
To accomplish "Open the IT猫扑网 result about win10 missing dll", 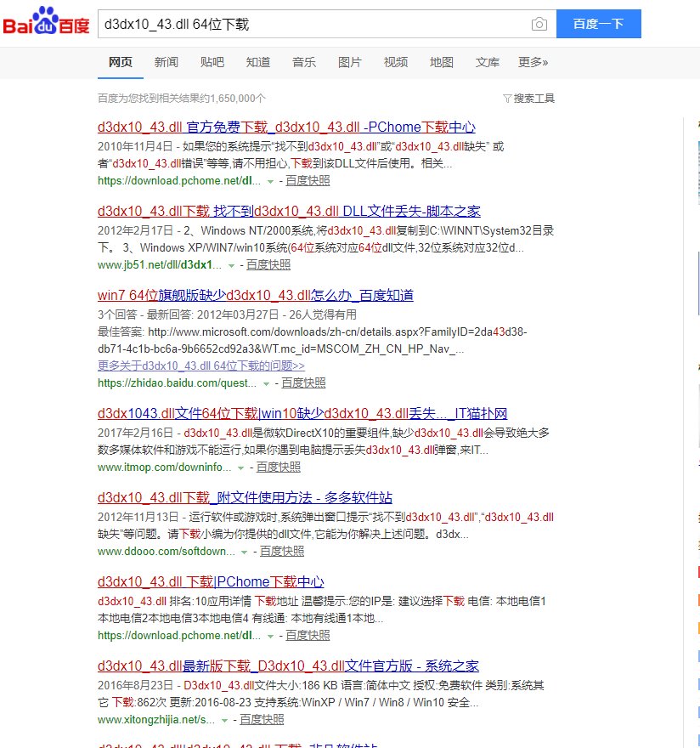I will coord(302,412).
